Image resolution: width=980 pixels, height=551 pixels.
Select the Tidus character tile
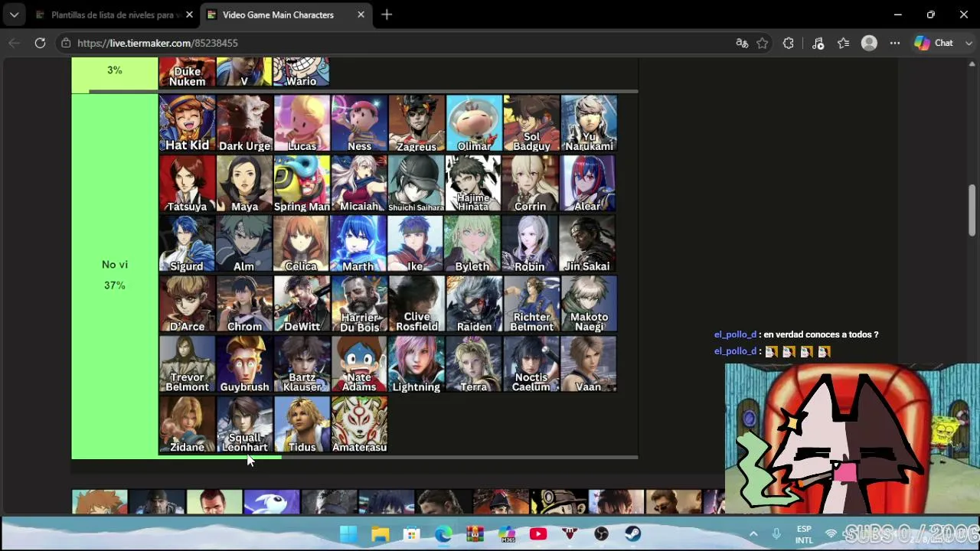coord(302,425)
